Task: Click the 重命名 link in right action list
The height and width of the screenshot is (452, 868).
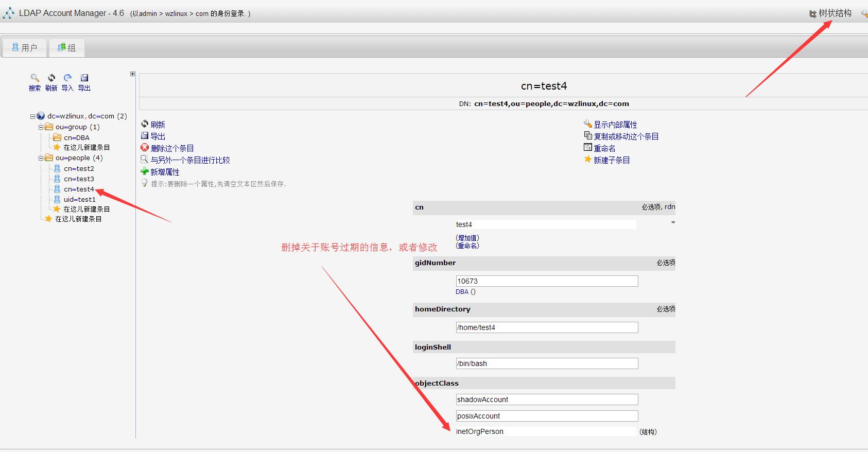Action: click(x=604, y=148)
